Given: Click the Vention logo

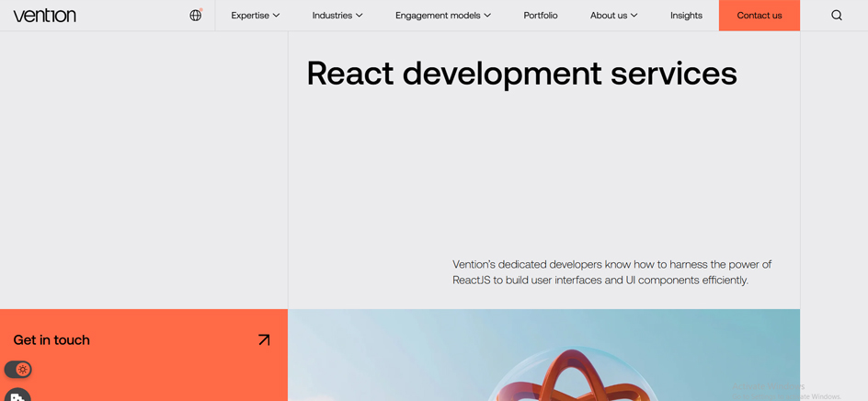Looking at the screenshot, I should point(45,16).
